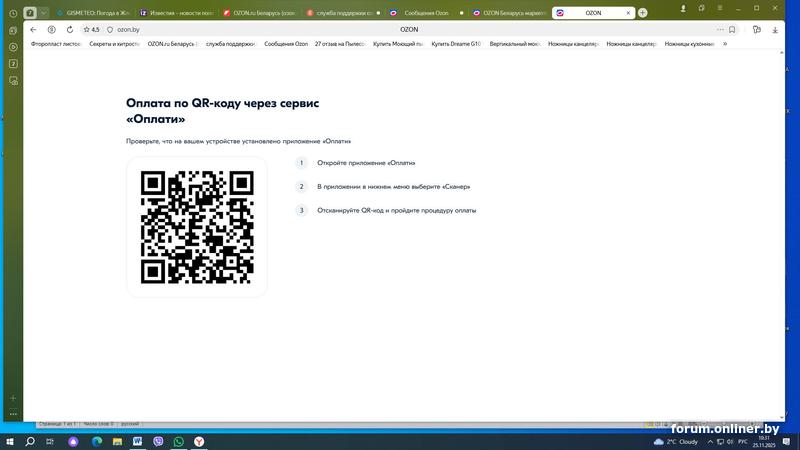Screen dimensions: 800x450
Task: Open the Фторопласт листо bookmark
Action: click(56, 44)
